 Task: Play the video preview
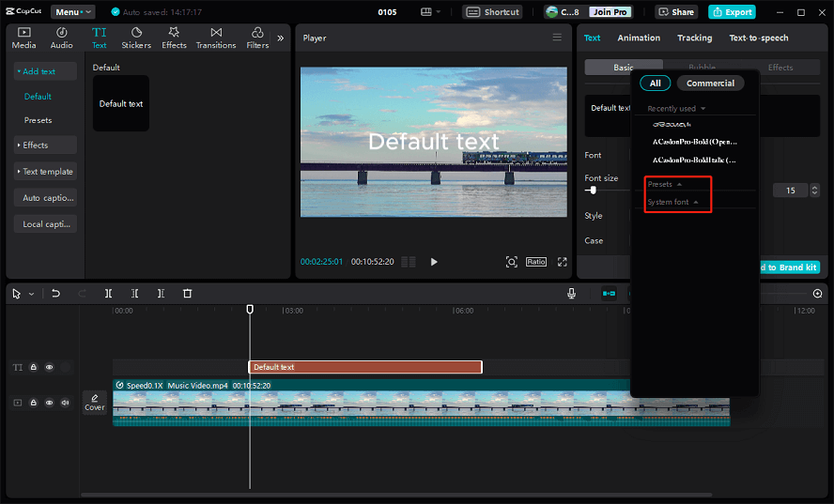434,262
